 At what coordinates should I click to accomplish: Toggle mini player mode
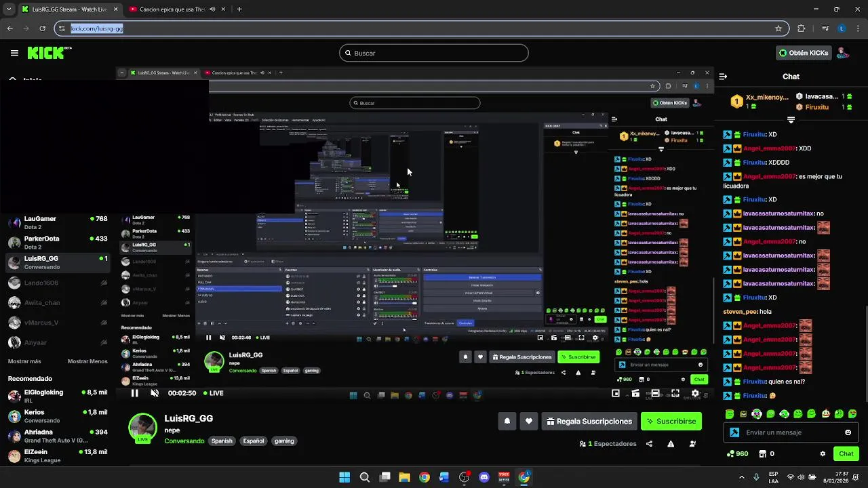[616, 393]
